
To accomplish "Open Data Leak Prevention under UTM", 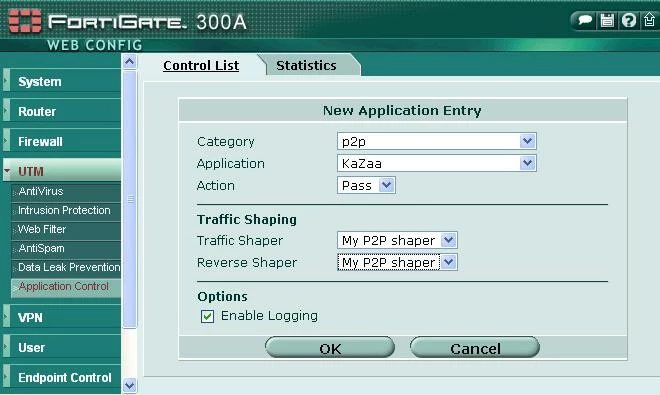I will [67, 267].
